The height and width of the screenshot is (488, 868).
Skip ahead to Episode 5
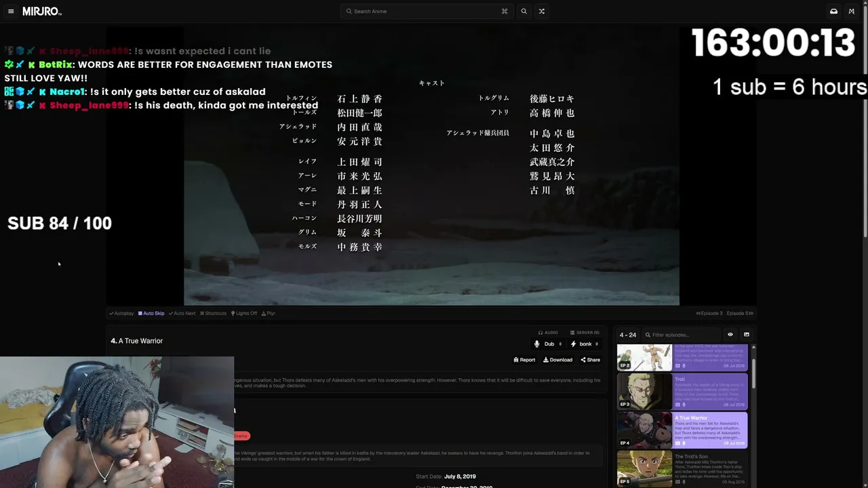[x=740, y=313]
